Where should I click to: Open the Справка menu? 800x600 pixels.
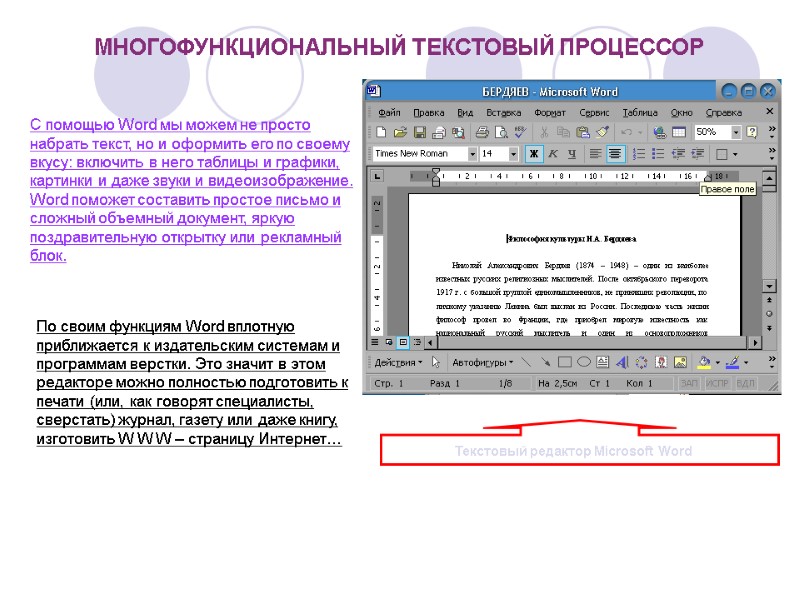[723, 113]
